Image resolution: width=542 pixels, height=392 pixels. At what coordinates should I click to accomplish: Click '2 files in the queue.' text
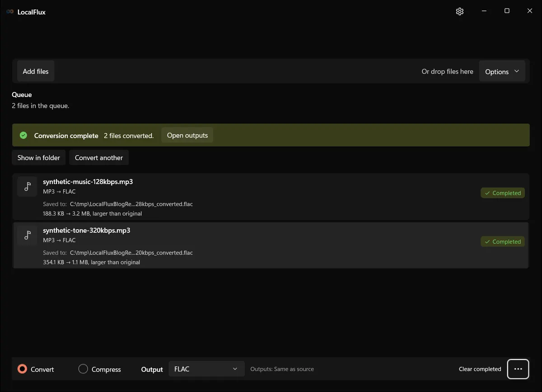point(40,106)
